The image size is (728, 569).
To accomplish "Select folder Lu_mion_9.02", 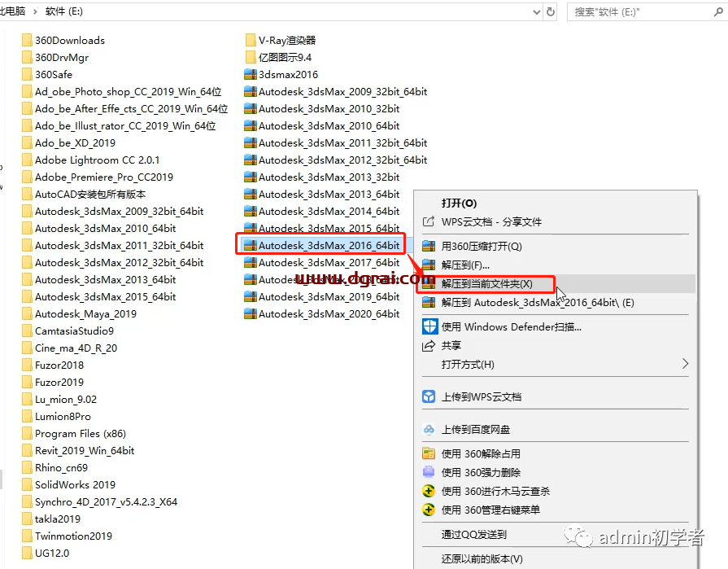I will [x=66, y=400].
